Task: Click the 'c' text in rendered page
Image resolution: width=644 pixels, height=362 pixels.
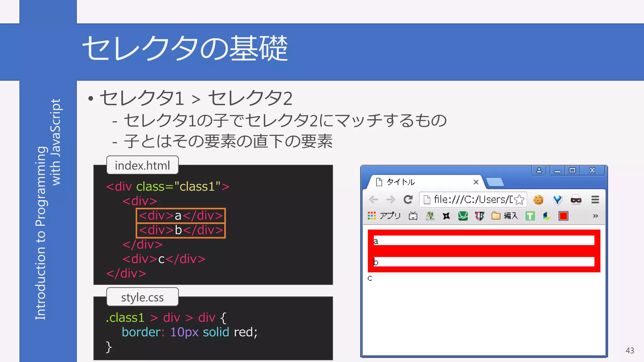Action: click(x=370, y=278)
